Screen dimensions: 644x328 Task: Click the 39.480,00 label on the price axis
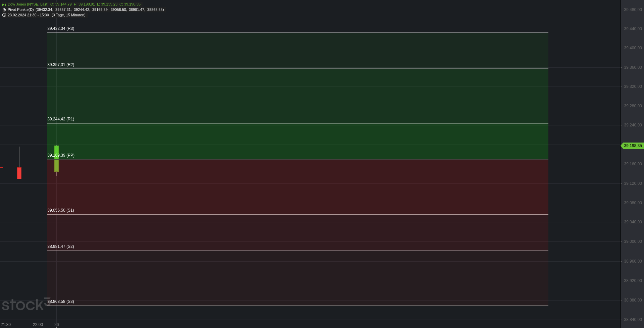(x=633, y=10)
